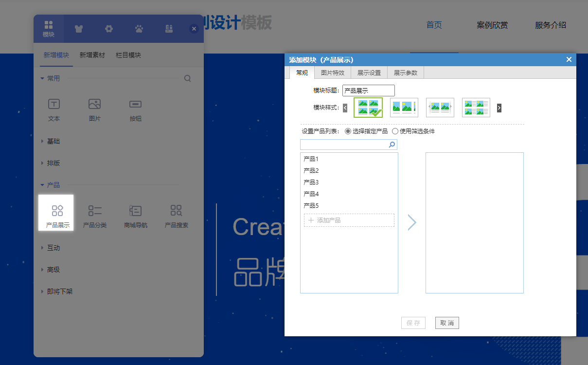Click the 取消 cancel button
The image size is (588, 365).
coord(446,323)
